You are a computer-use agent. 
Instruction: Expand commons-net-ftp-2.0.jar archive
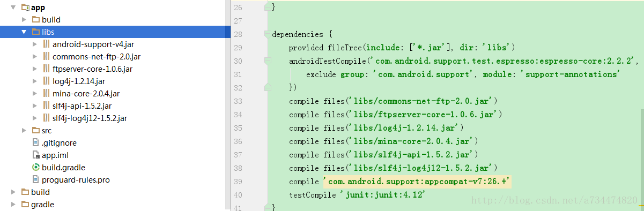click(x=35, y=57)
